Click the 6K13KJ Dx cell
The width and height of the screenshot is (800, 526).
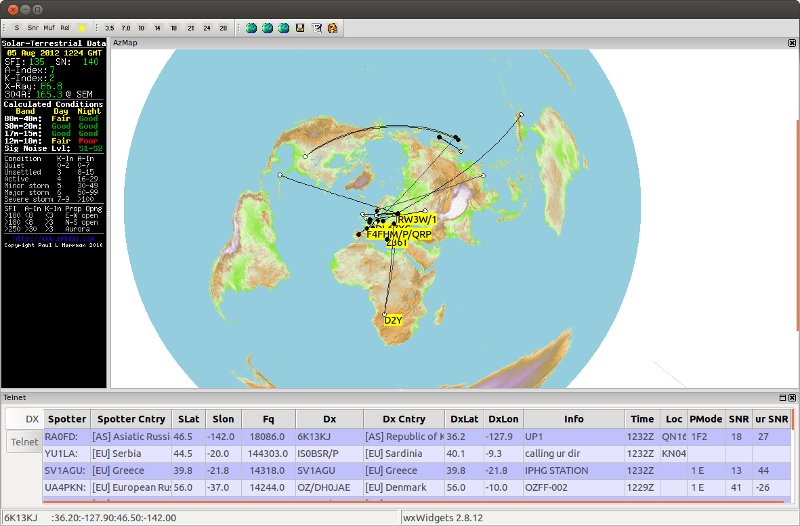click(330, 437)
